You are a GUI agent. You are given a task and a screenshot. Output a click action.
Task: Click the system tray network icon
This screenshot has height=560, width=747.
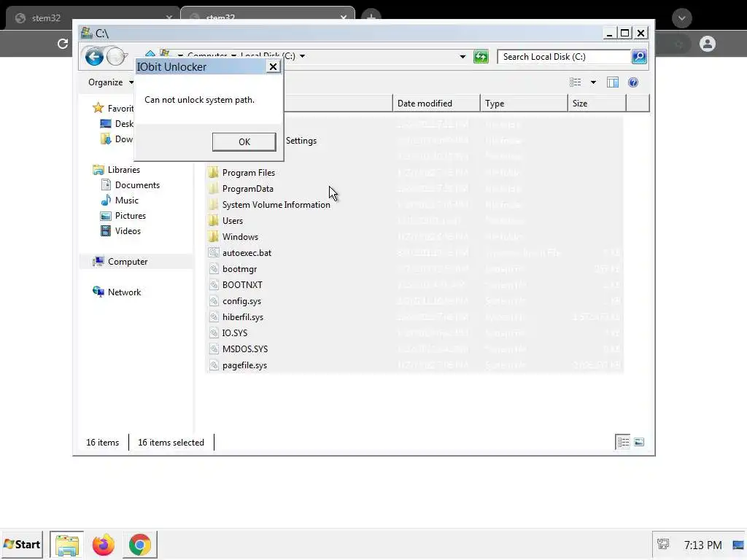[x=663, y=544]
